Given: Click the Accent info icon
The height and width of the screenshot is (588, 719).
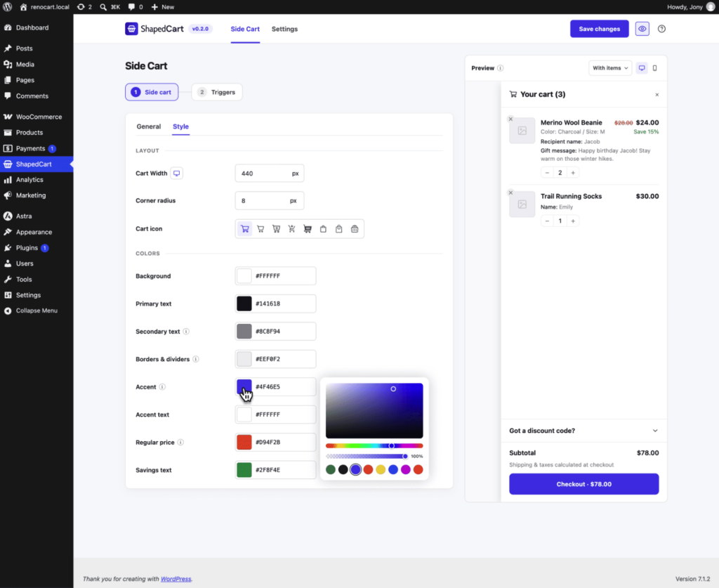Looking at the screenshot, I should (162, 386).
